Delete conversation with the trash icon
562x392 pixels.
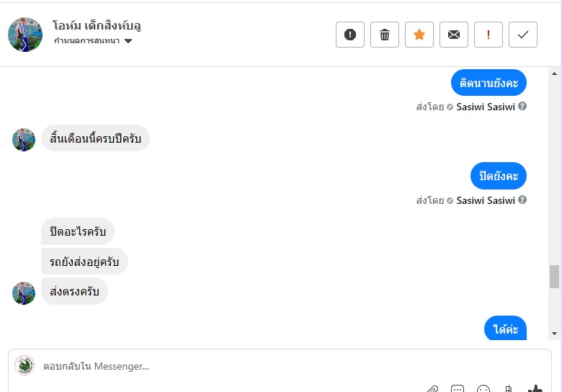tap(385, 35)
